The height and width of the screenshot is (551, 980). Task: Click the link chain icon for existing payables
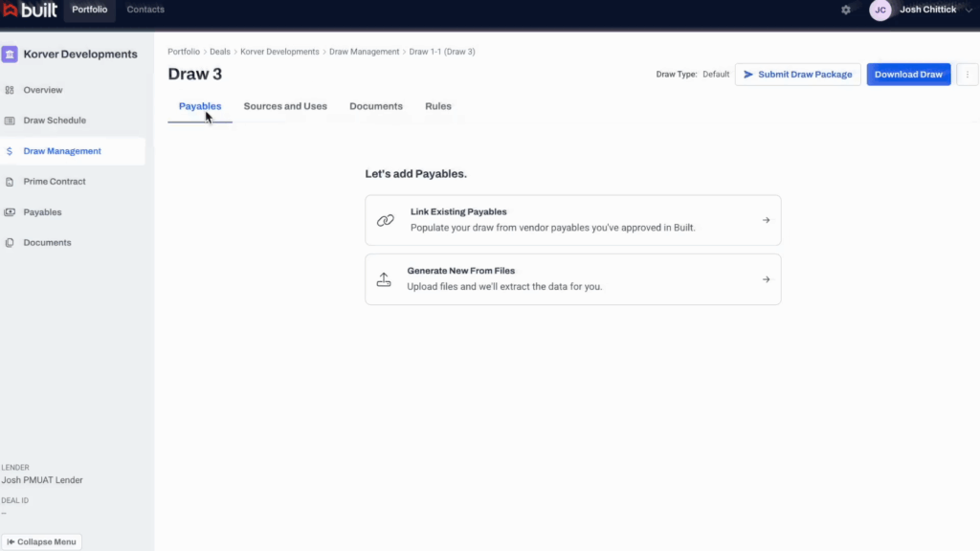[385, 220]
